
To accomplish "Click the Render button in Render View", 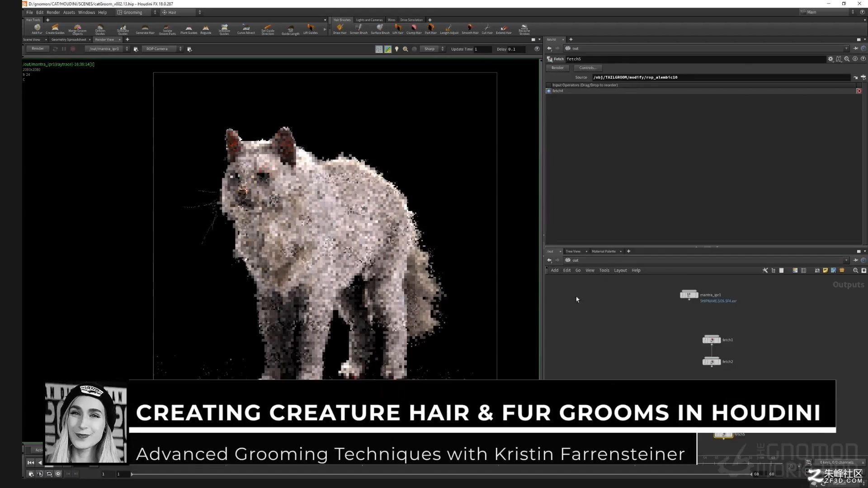I will [x=38, y=49].
